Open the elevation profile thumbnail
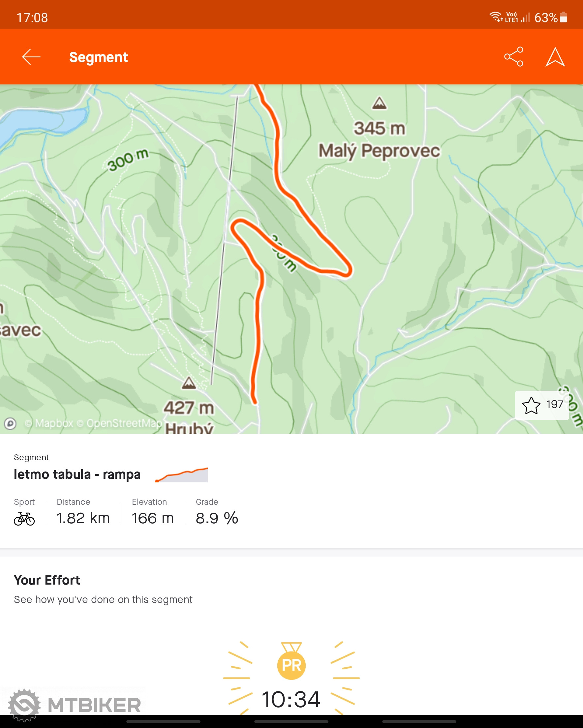The image size is (583, 728). [181, 475]
